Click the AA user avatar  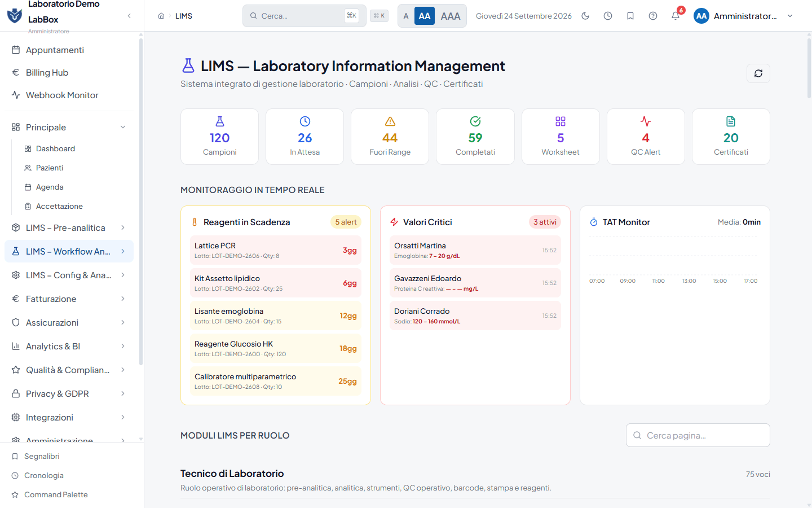tap(701, 16)
